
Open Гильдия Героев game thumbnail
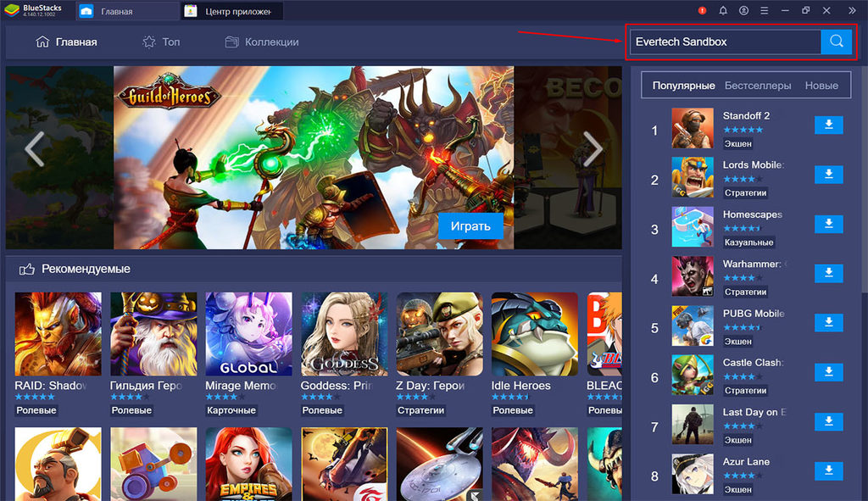click(153, 334)
